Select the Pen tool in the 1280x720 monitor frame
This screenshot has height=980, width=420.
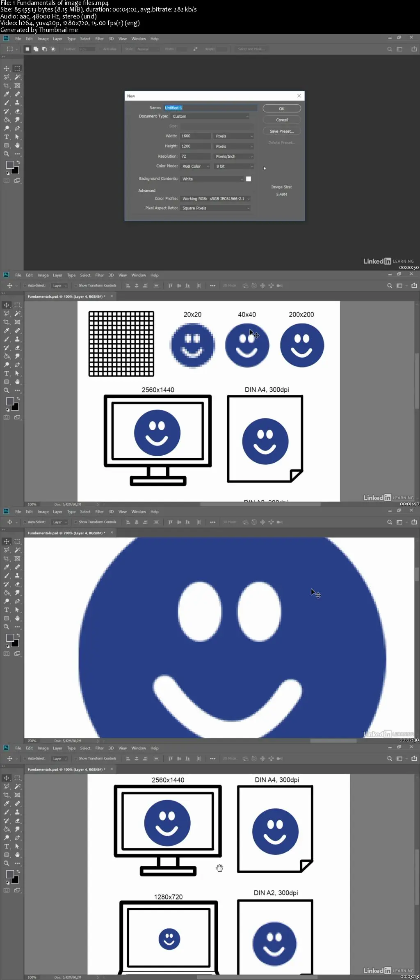pos(17,838)
